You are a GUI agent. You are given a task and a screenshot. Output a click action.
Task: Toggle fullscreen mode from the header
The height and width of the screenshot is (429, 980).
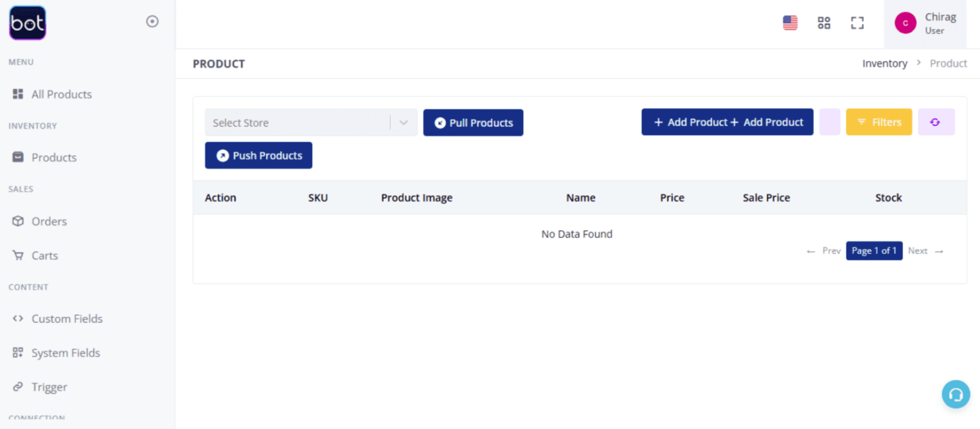coord(857,23)
